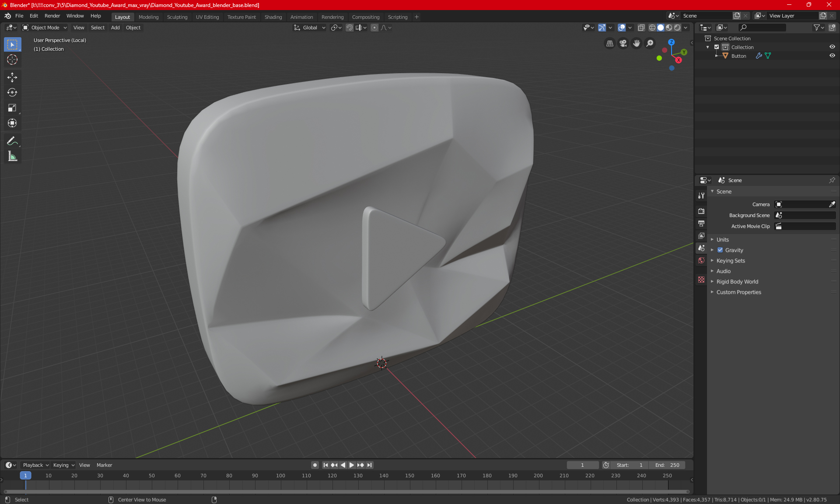Image resolution: width=840 pixels, height=504 pixels.
Task: Expand the Rigid Body World panel
Action: [737, 282]
